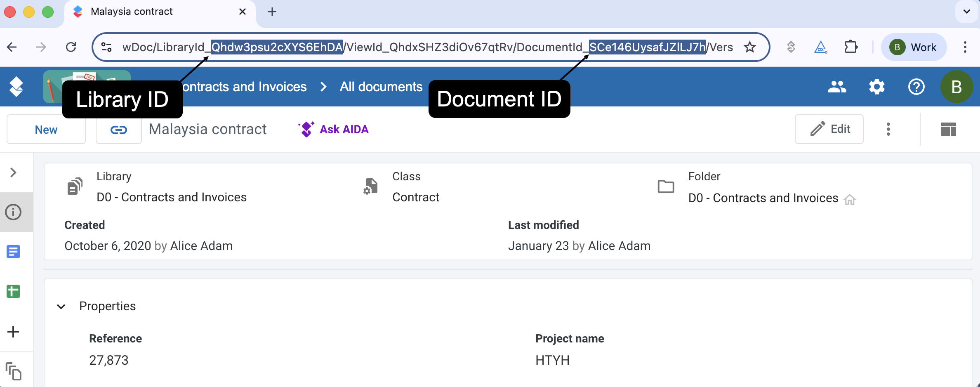Screen dimensions: 980x387
Task: Click Project name value HTYH
Action: (552, 360)
